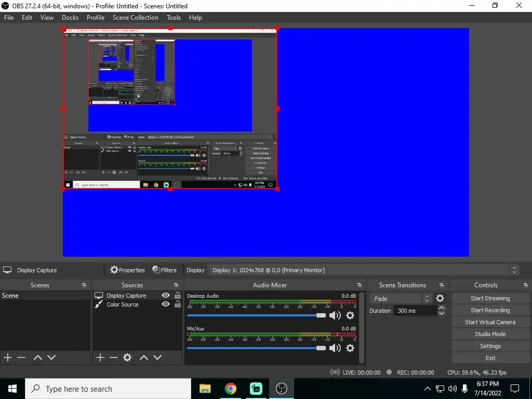Open the Docks menu

coord(70,18)
